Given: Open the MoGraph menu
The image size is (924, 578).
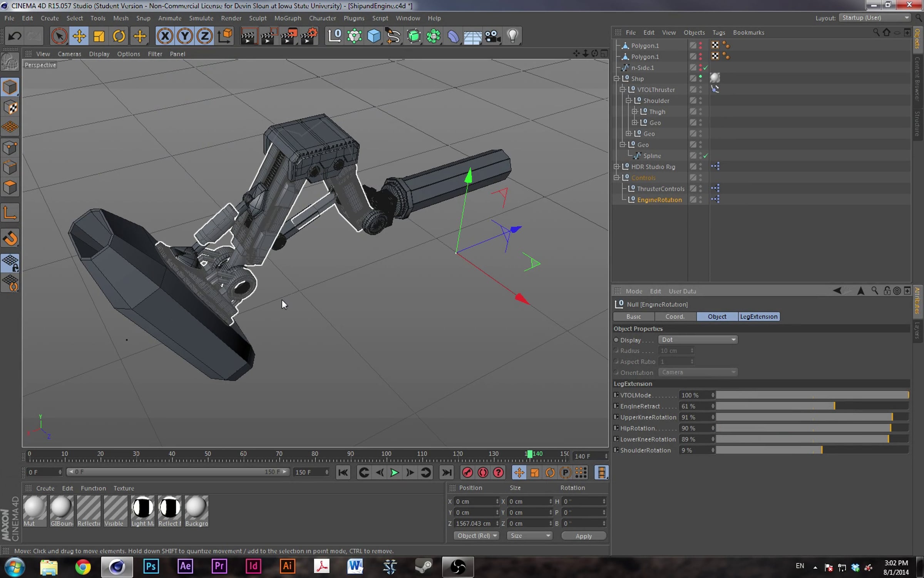Looking at the screenshot, I should [x=287, y=18].
